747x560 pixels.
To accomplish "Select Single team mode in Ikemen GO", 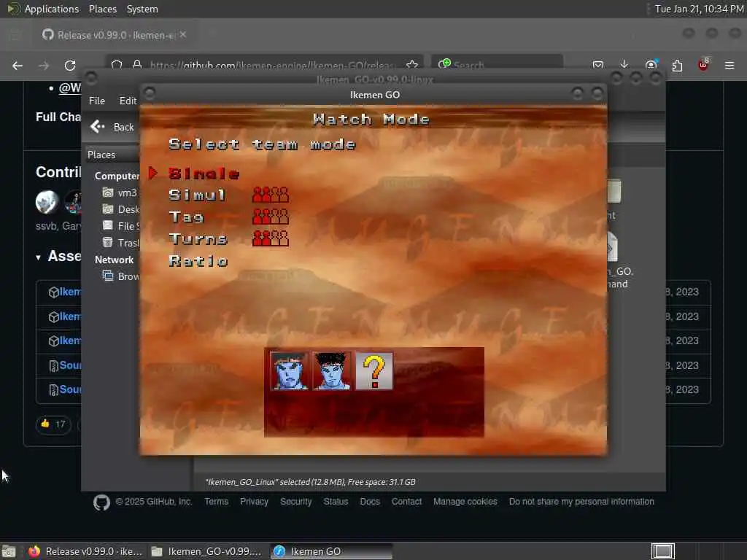I will 204,174.
